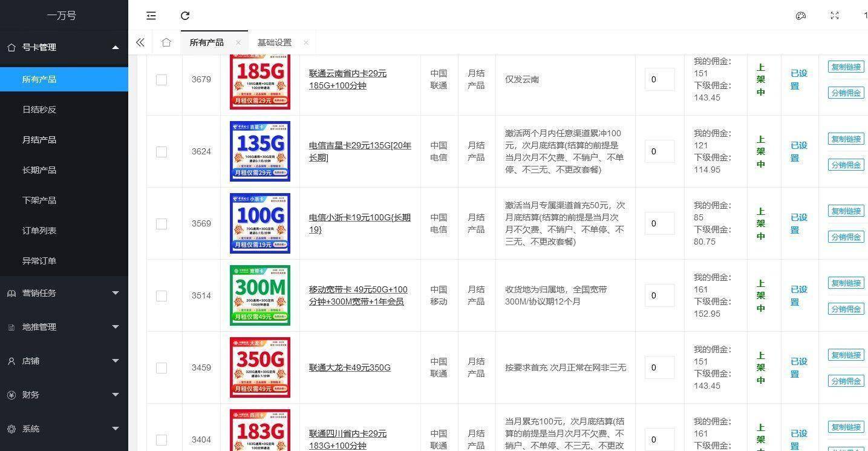Open 月结产品 in the sidebar
Screen dimensions: 868x451
64,140
